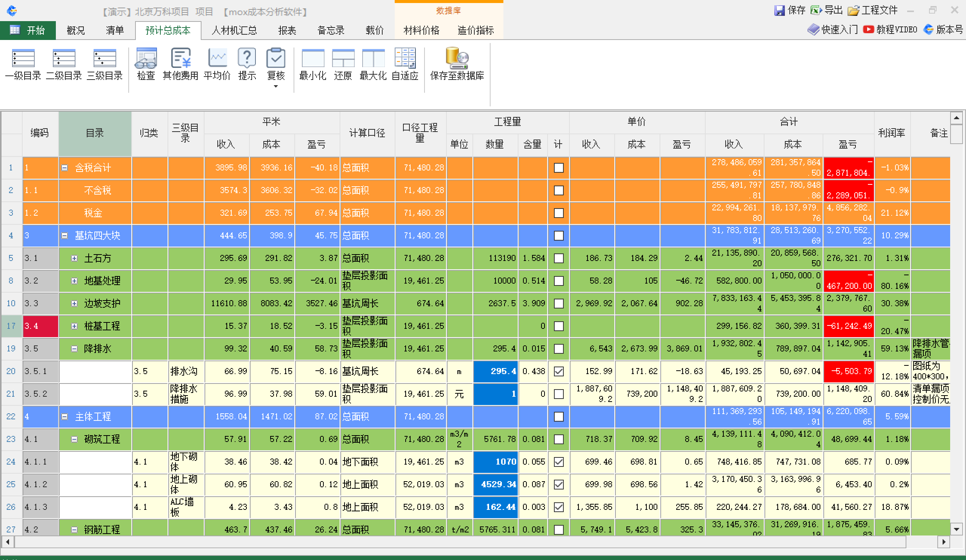
Task: Switch to the 概况 tab
Action: [75, 30]
